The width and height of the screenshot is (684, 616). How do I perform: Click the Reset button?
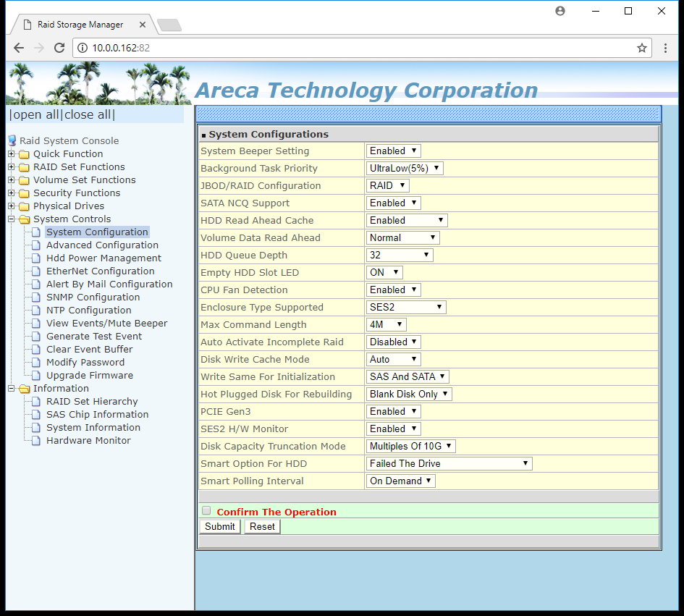(262, 526)
